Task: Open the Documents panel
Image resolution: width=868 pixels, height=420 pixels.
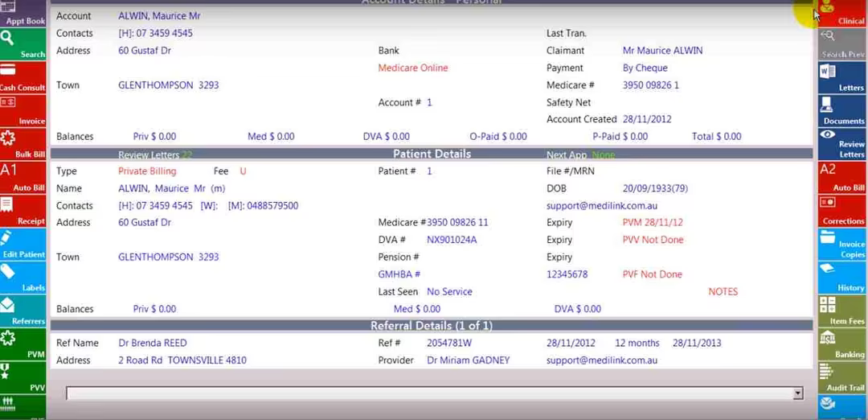Action: (842, 111)
